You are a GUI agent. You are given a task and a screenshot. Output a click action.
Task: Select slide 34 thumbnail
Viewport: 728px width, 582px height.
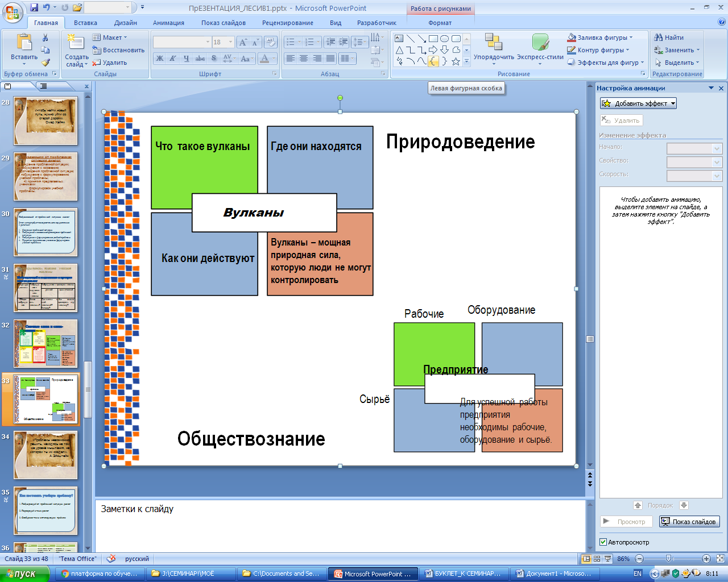[45, 455]
